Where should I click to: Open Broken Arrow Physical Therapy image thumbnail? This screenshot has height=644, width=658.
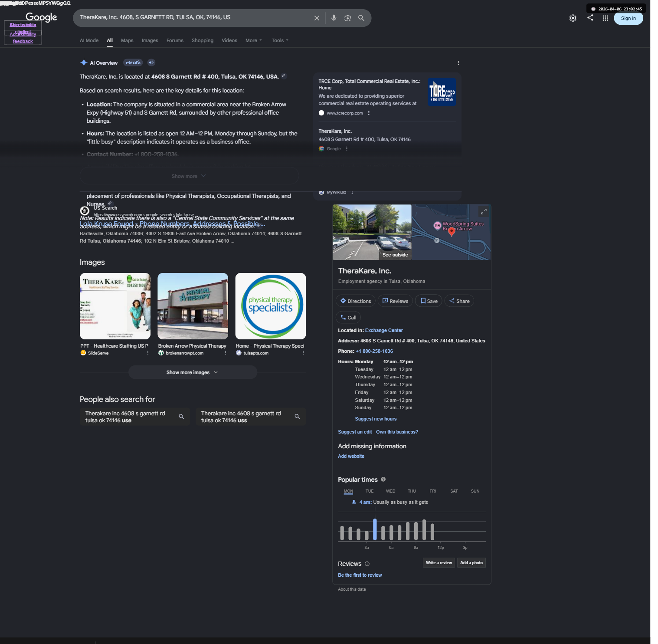[x=193, y=306]
